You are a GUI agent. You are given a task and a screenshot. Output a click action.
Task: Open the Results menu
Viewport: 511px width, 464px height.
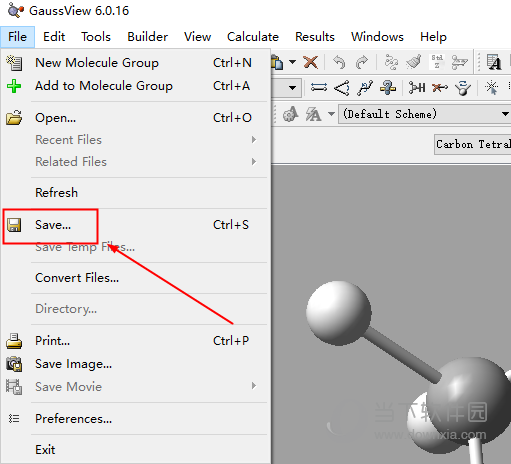pyautogui.click(x=315, y=37)
